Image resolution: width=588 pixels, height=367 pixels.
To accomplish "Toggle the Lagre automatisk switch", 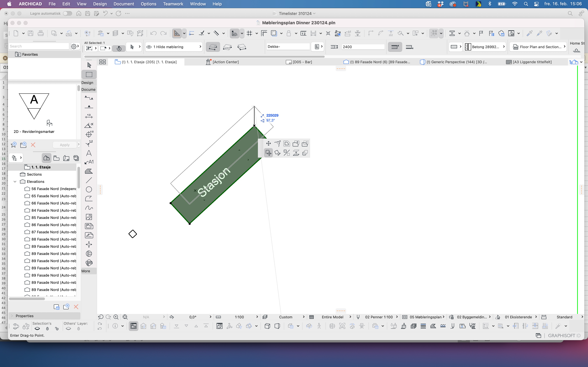I will (x=67, y=14).
